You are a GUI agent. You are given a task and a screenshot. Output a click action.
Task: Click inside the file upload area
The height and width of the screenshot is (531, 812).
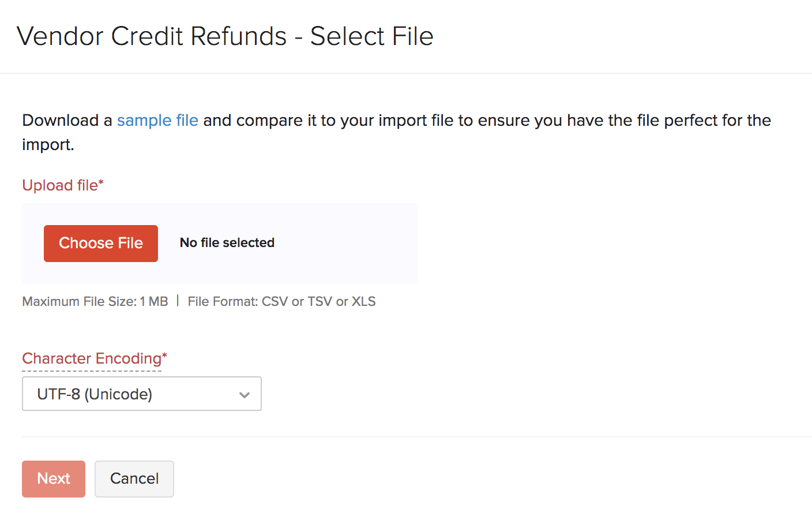(219, 243)
